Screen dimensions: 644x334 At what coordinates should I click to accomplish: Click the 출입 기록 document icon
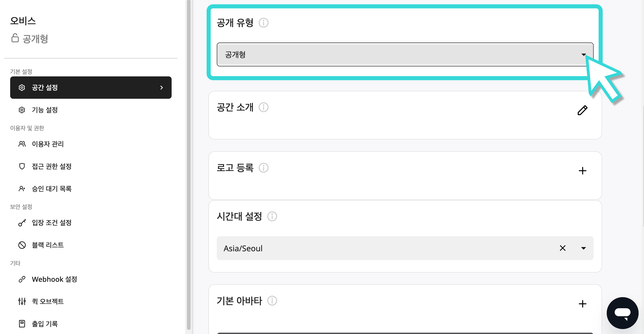tap(22, 324)
